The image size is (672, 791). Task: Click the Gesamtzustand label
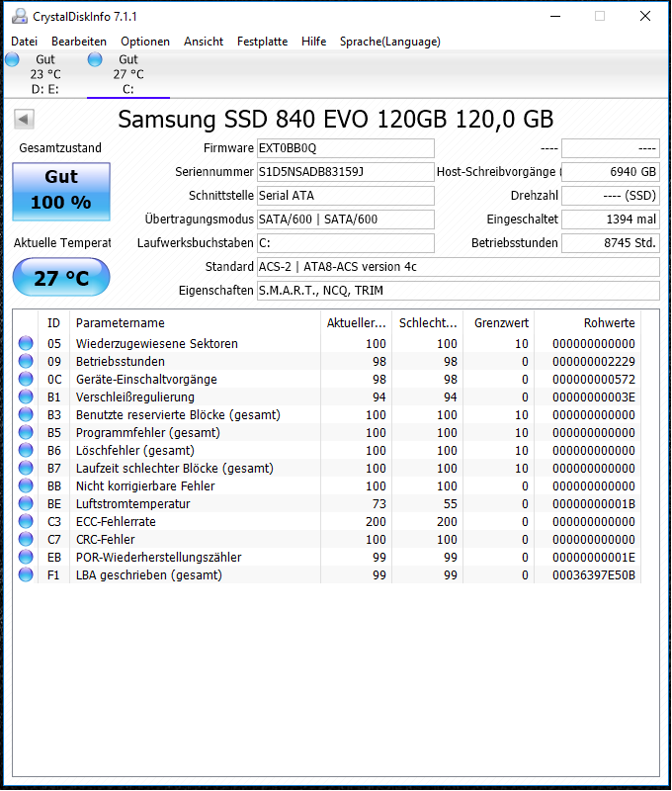point(60,147)
